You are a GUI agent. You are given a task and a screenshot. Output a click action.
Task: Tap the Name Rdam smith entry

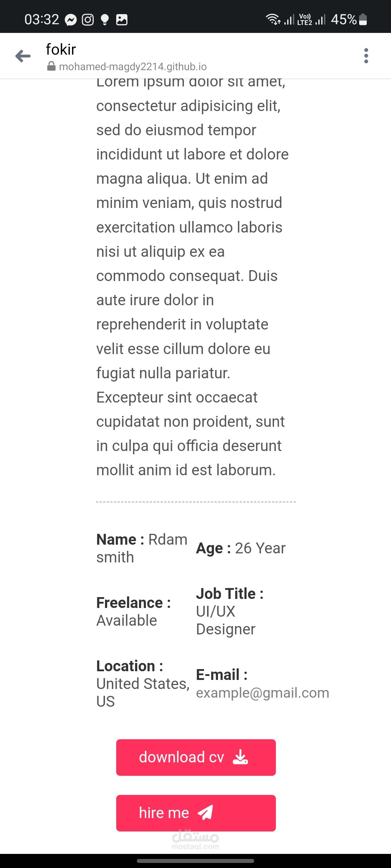point(142,548)
